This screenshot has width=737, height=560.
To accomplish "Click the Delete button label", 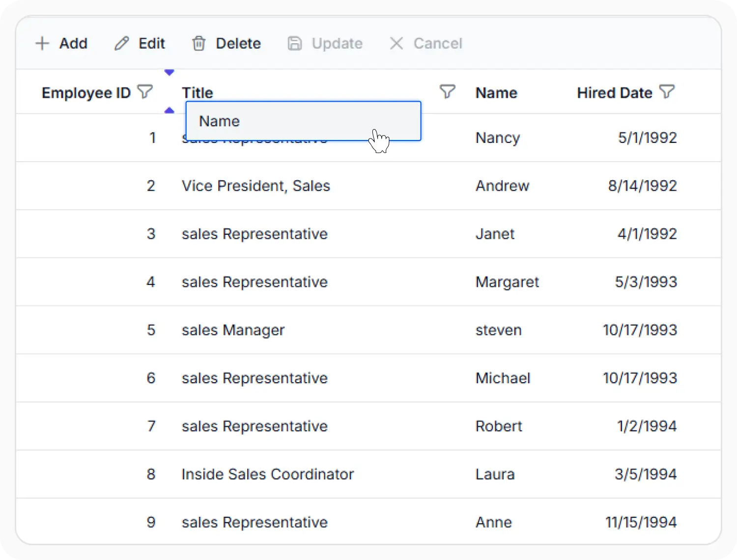I will coord(238,43).
